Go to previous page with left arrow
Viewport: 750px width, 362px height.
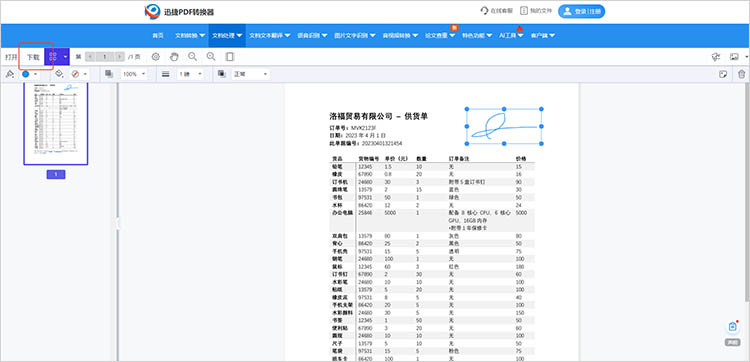click(90, 57)
